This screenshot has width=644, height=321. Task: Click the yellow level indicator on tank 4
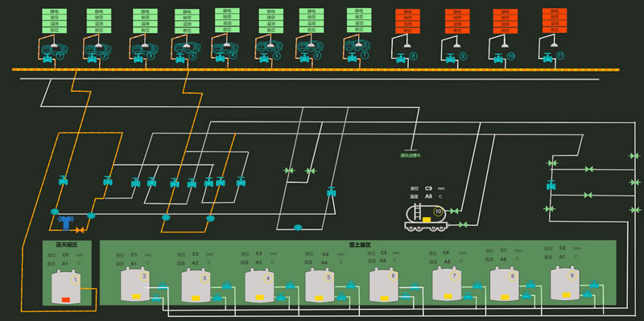tap(259, 297)
